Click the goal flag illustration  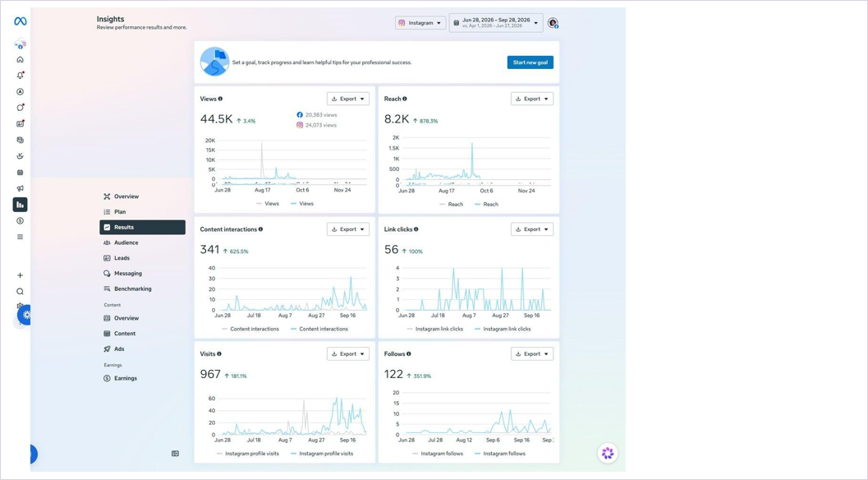click(x=214, y=62)
